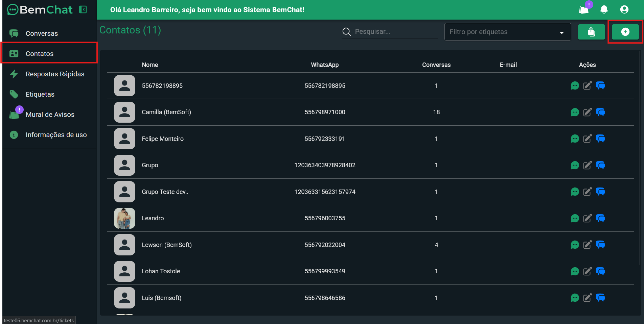Screen dimensions: 644x324
Task: Open Conversas in the sidebar
Action: pyautogui.click(x=42, y=33)
